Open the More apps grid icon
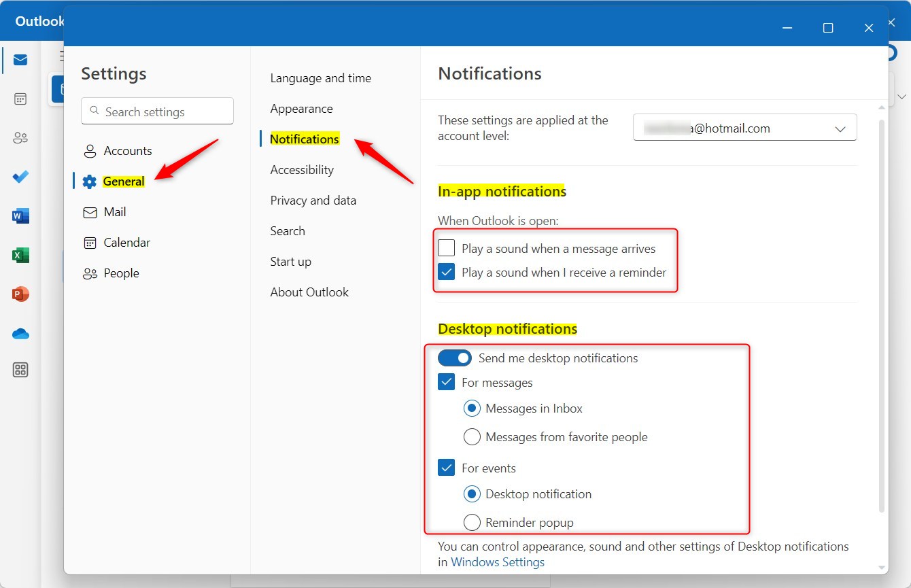911x588 pixels. click(20, 370)
